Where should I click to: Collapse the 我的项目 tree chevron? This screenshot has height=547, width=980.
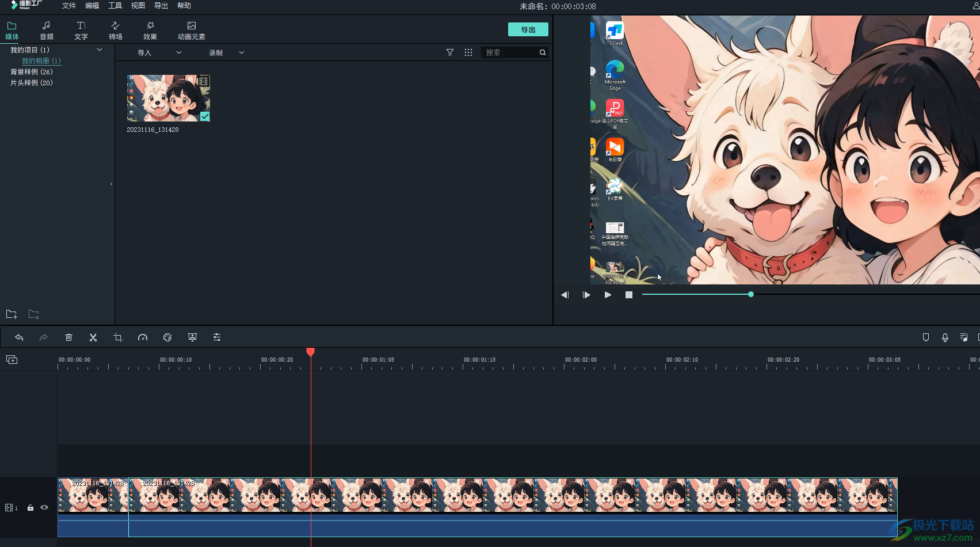tap(100, 50)
